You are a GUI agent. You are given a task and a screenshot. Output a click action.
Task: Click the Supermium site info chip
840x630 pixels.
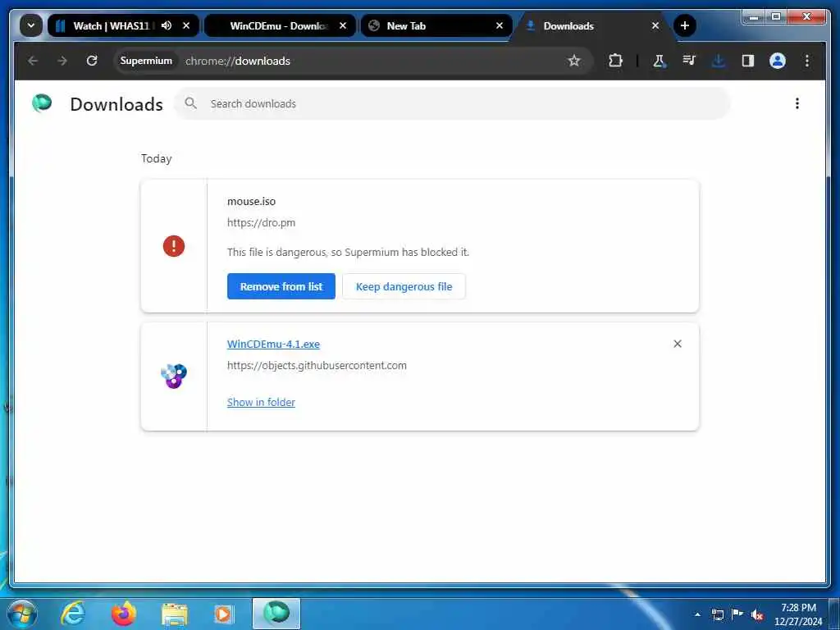(x=146, y=61)
